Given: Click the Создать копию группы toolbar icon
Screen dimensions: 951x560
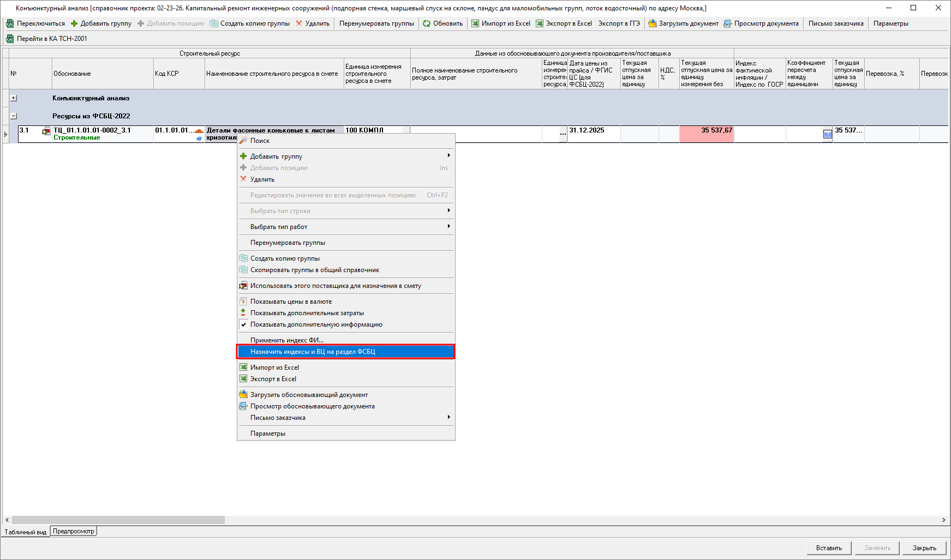Looking at the screenshot, I should coord(214,23).
